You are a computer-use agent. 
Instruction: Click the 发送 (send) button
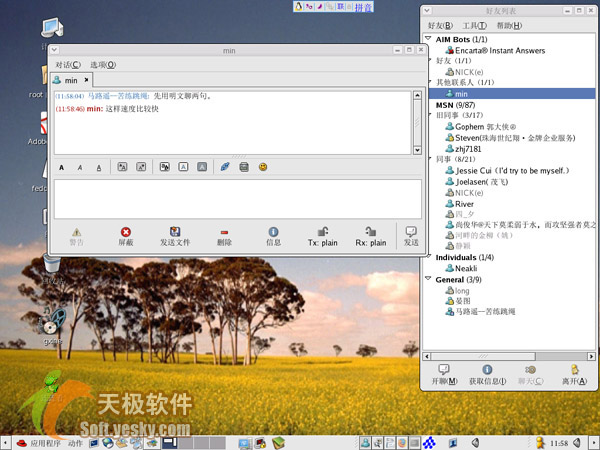410,236
